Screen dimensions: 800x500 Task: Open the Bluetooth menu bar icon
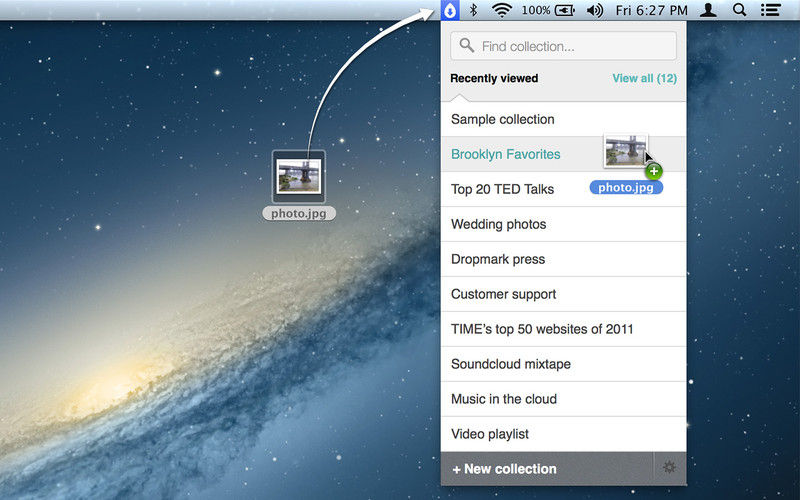pyautogui.click(x=473, y=10)
